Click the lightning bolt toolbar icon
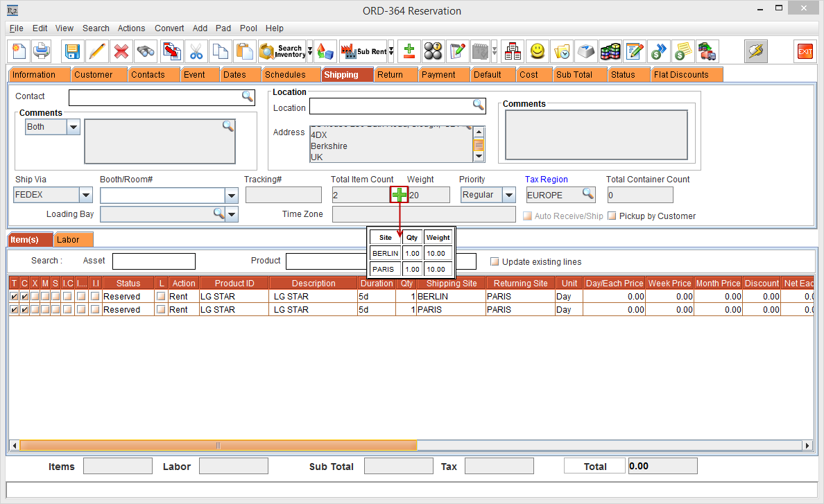The image size is (824, 504). click(x=755, y=51)
